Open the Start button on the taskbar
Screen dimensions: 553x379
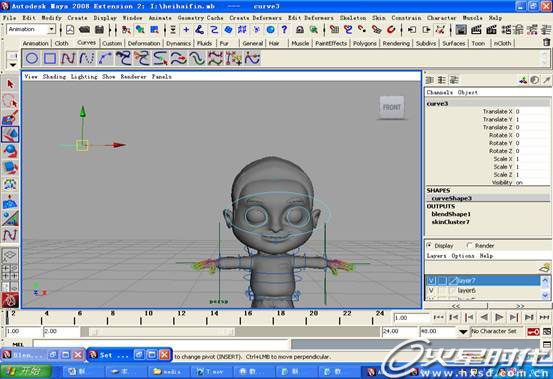coord(26,372)
